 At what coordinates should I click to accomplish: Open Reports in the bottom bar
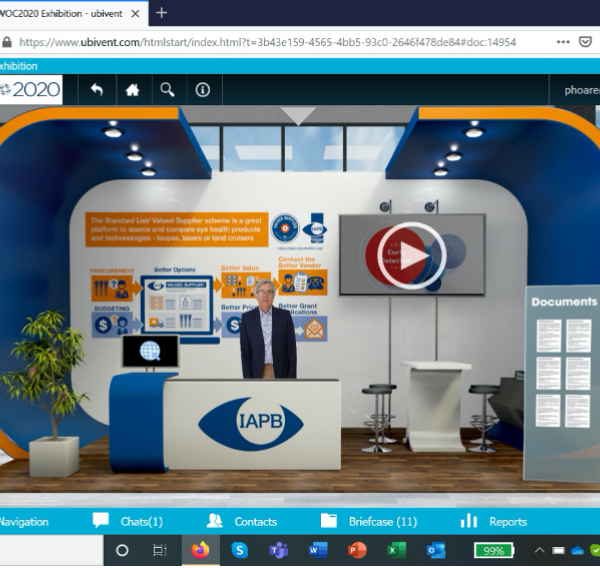coord(508,522)
